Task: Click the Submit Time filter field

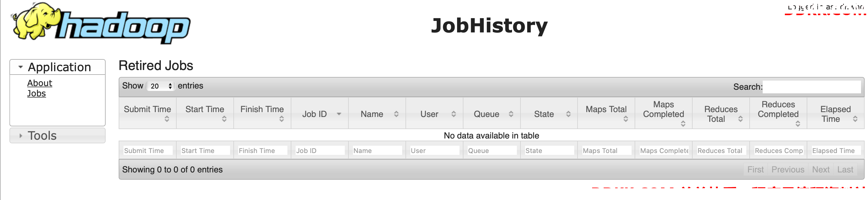Action: [x=147, y=151]
